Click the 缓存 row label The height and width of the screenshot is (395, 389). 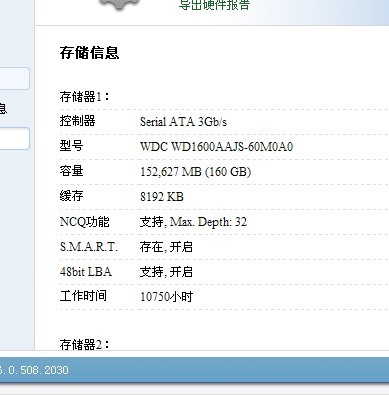coord(71,196)
